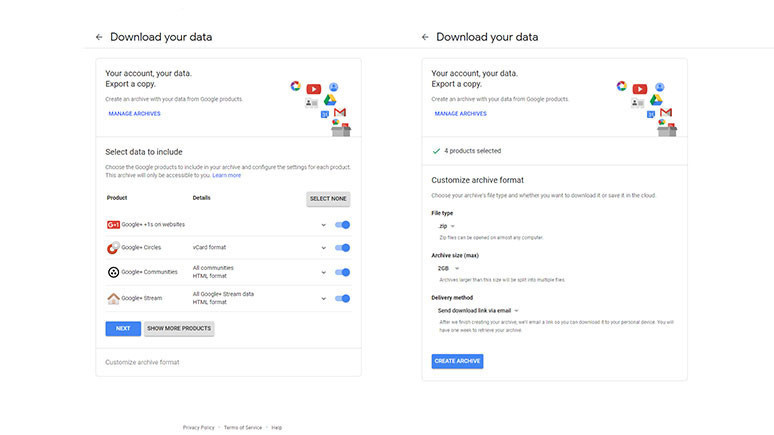The width and height of the screenshot is (774, 435).
Task: Expand Google+ Communities row options
Action: 323,273
